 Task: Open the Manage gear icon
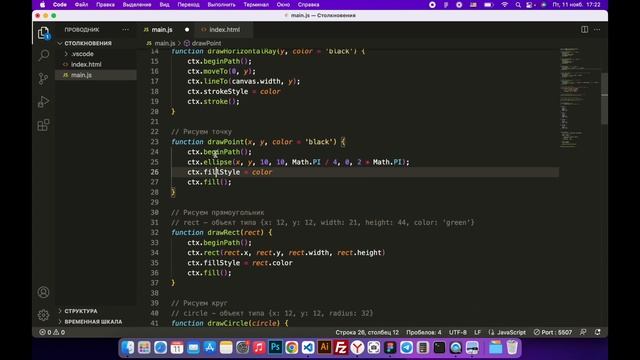[43, 315]
